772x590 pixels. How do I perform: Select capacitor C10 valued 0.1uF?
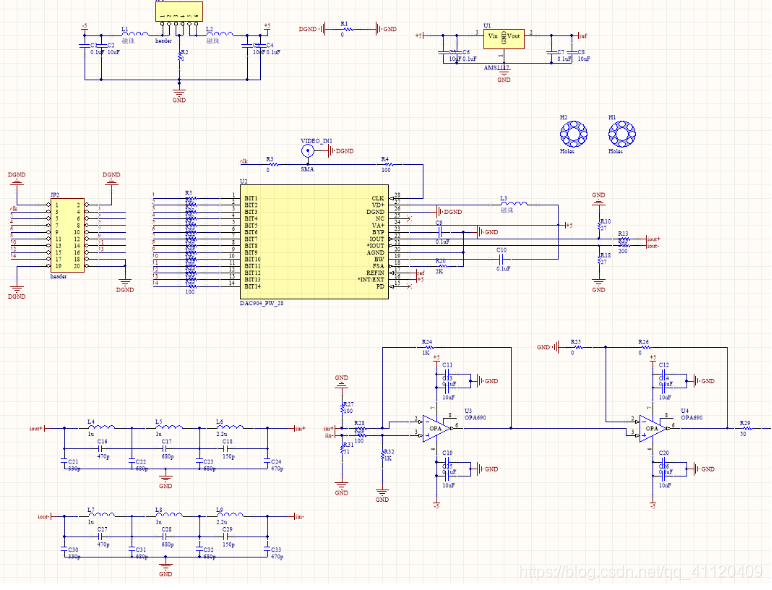[x=502, y=258]
